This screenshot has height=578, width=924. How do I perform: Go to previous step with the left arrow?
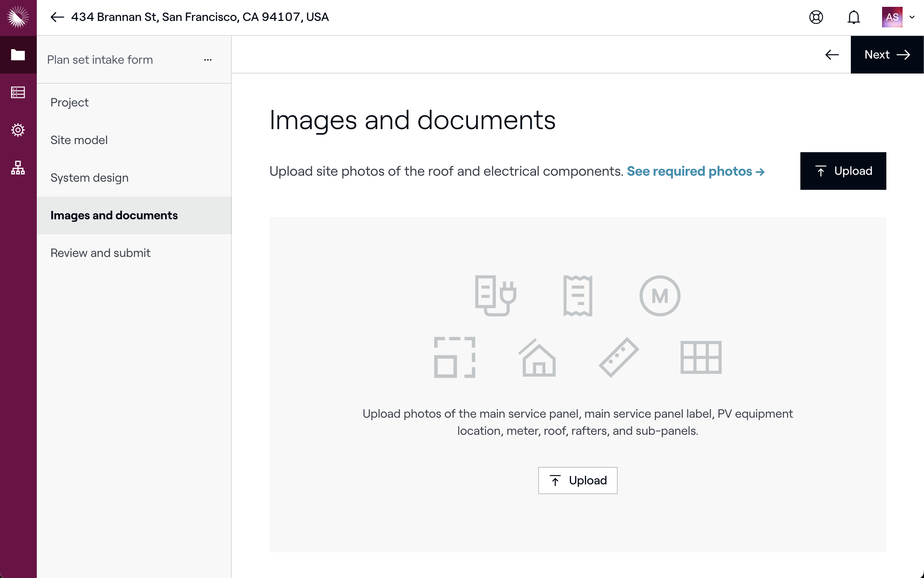click(832, 55)
